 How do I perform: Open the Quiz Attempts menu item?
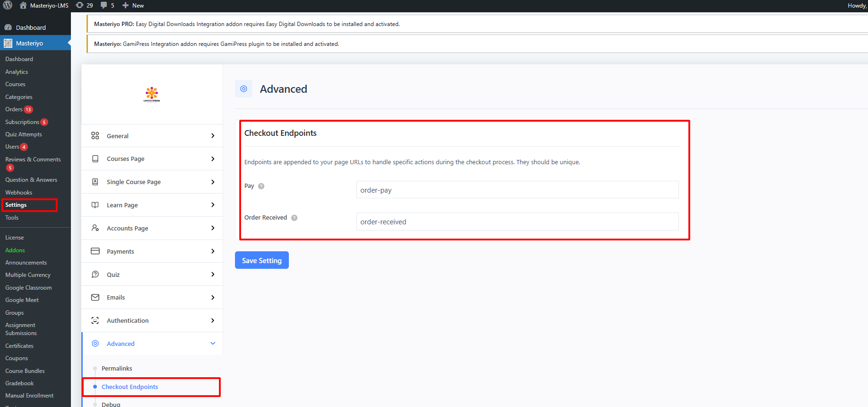pos(24,134)
